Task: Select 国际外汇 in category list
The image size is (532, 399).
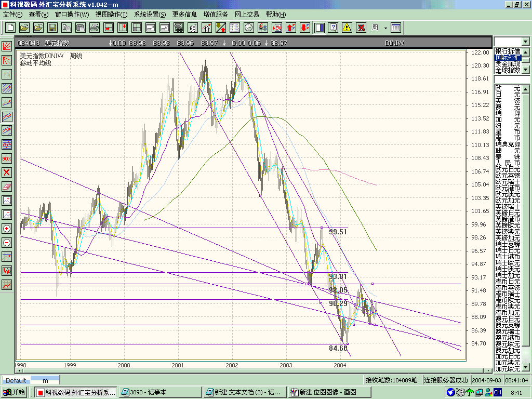Action: [508, 57]
